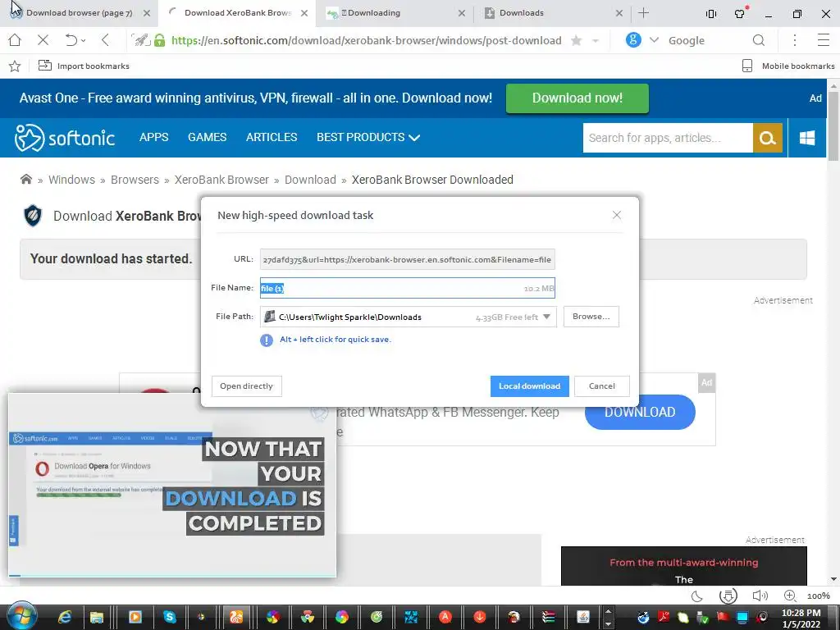Click the undo closed tab arrow icon

[x=71, y=40]
